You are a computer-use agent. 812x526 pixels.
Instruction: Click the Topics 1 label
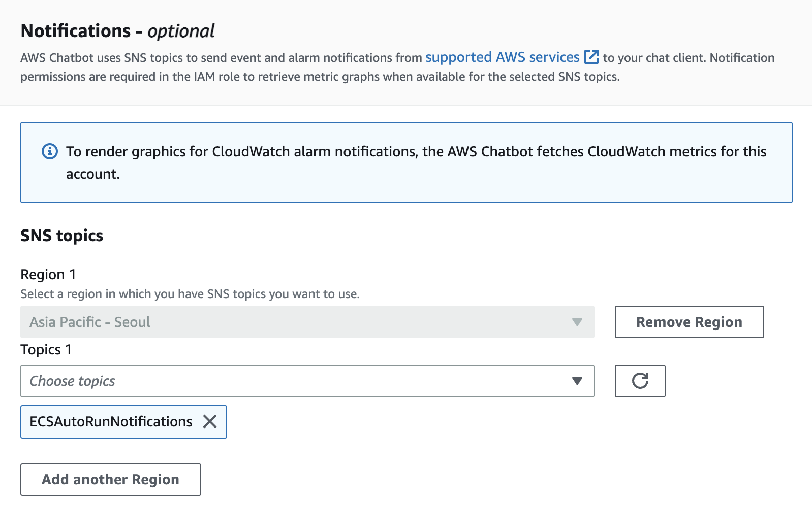point(46,350)
